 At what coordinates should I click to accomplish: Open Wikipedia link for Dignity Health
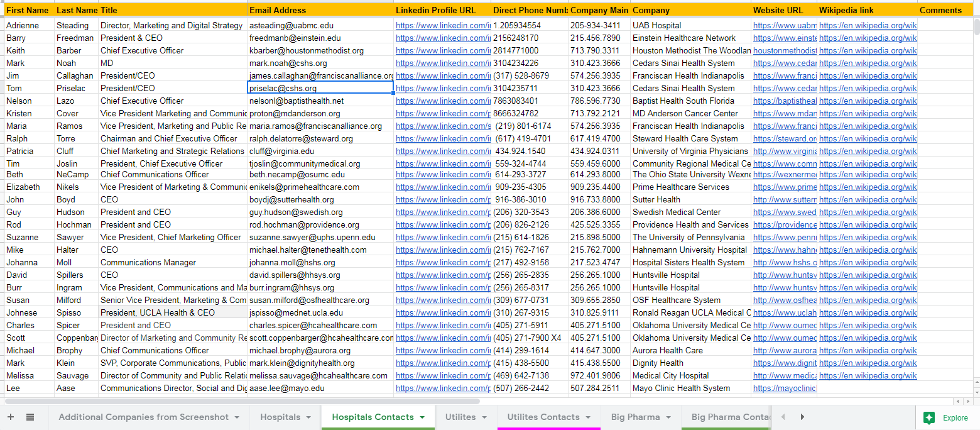[868, 363]
